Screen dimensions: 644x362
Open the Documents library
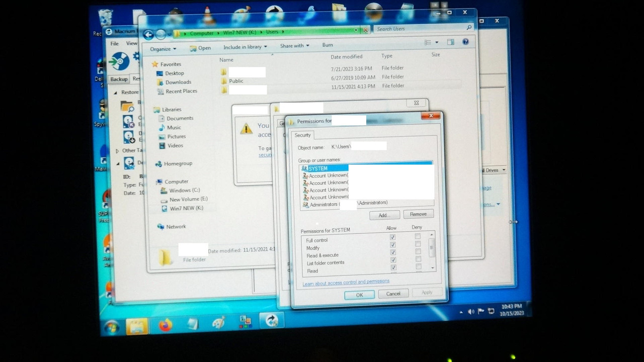180,119
